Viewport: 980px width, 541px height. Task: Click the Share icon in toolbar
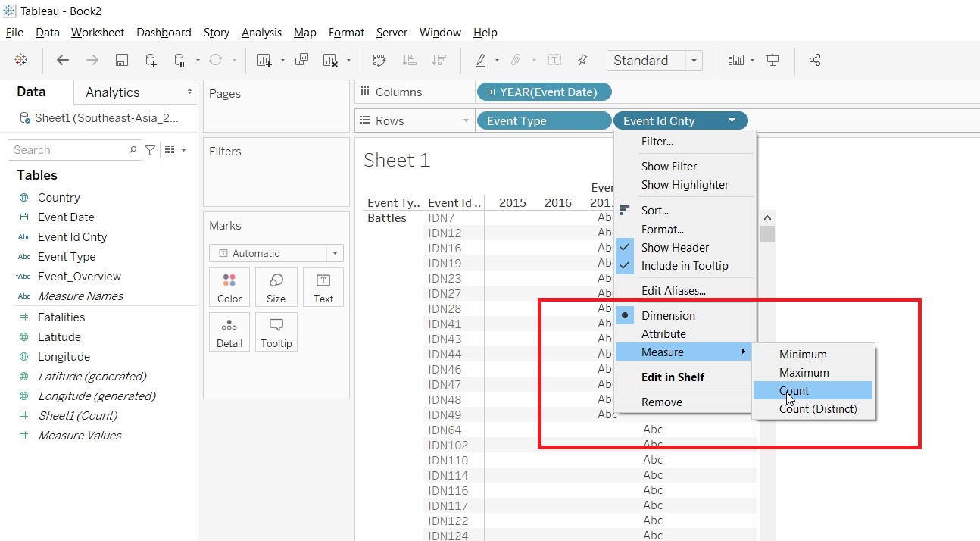815,61
